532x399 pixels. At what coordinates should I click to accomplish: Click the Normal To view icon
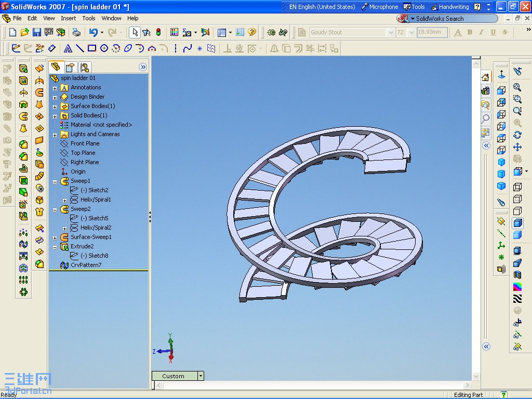(x=501, y=74)
